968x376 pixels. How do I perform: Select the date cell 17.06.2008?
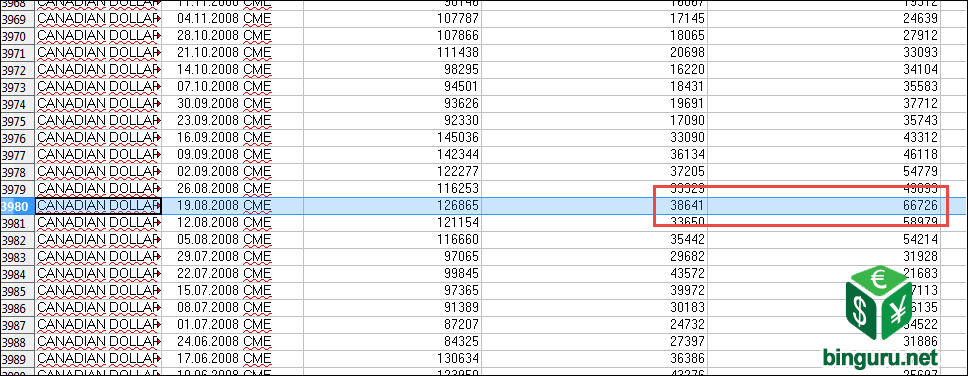coord(232,358)
